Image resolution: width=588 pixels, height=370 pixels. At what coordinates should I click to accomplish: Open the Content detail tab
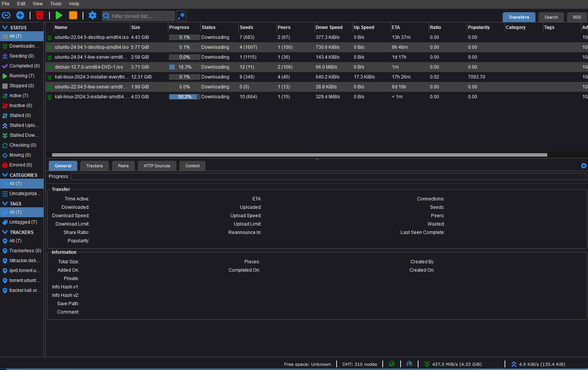click(192, 166)
